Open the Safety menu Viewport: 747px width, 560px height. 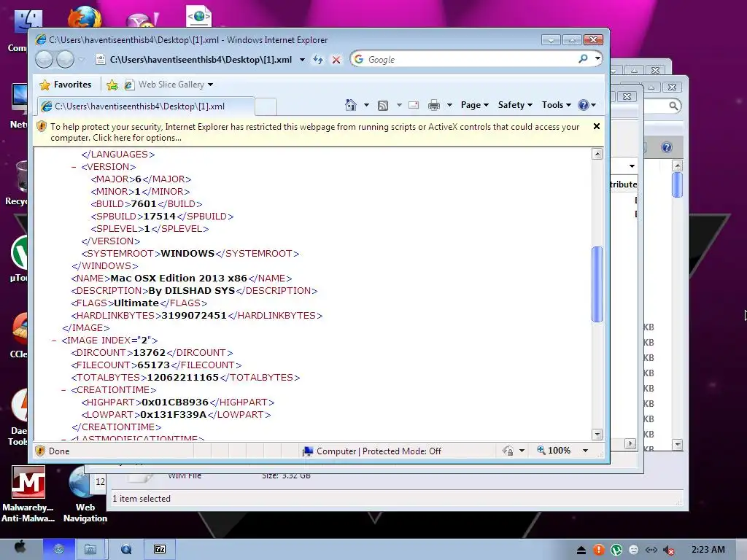[515, 105]
